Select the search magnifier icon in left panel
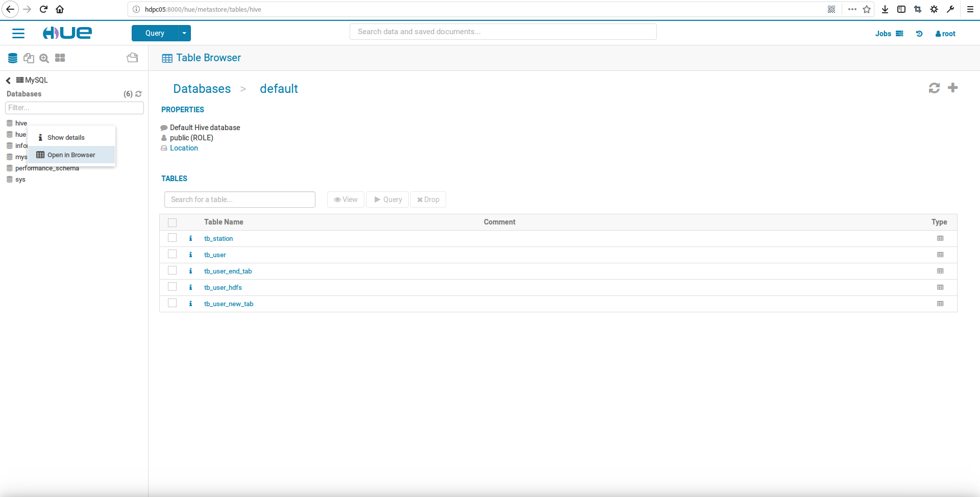Image resolution: width=980 pixels, height=497 pixels. (44, 58)
